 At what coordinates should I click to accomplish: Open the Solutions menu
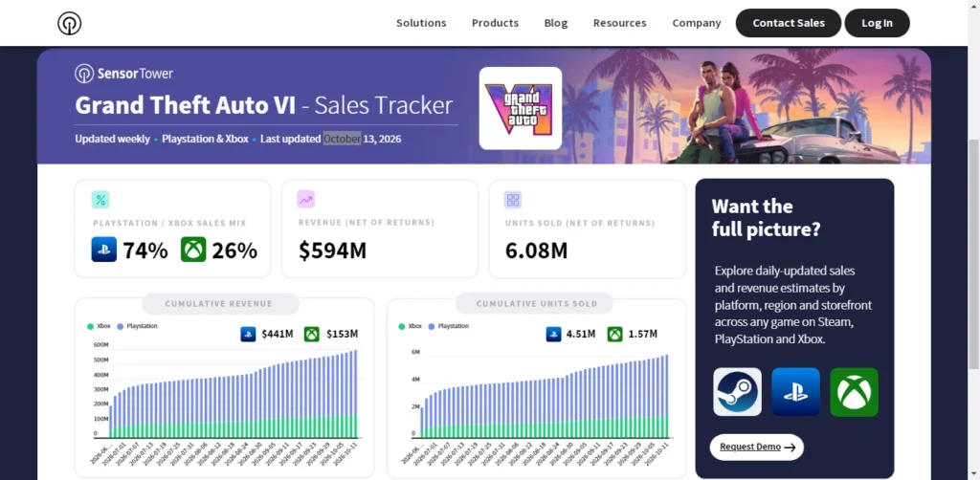click(x=421, y=23)
